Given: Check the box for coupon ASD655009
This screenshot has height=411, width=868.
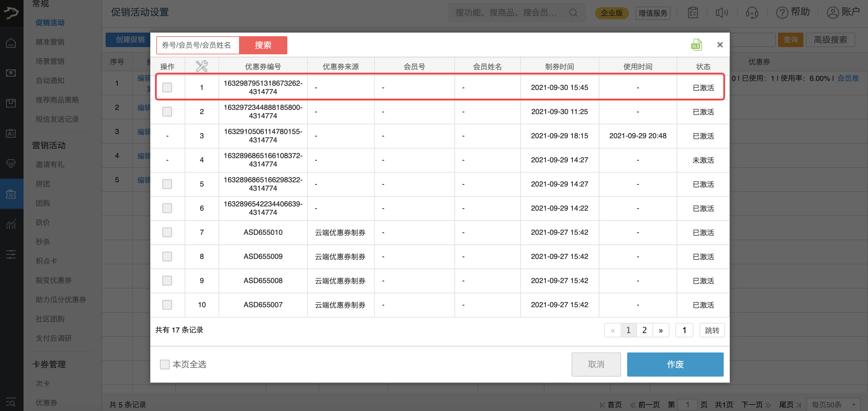Looking at the screenshot, I should point(167,256).
